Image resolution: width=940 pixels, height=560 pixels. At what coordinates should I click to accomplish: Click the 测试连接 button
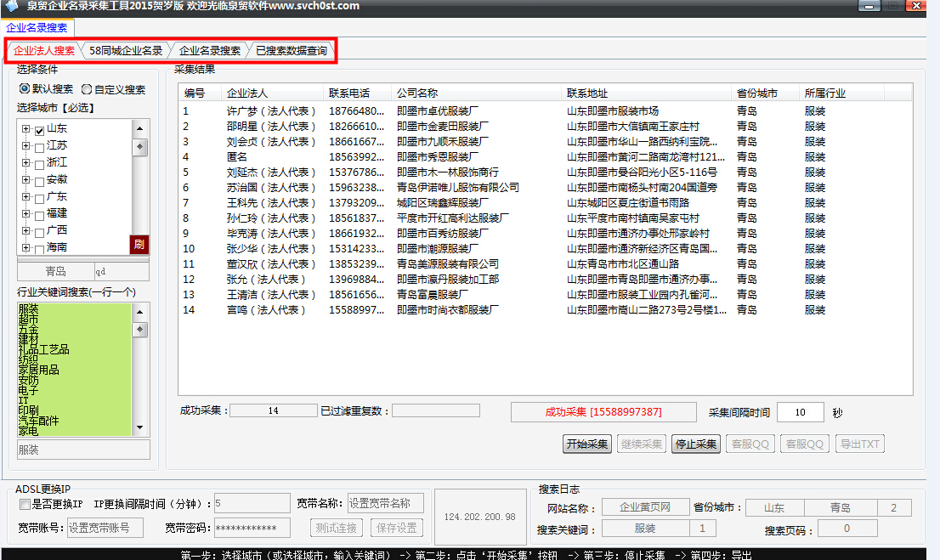coord(337,529)
